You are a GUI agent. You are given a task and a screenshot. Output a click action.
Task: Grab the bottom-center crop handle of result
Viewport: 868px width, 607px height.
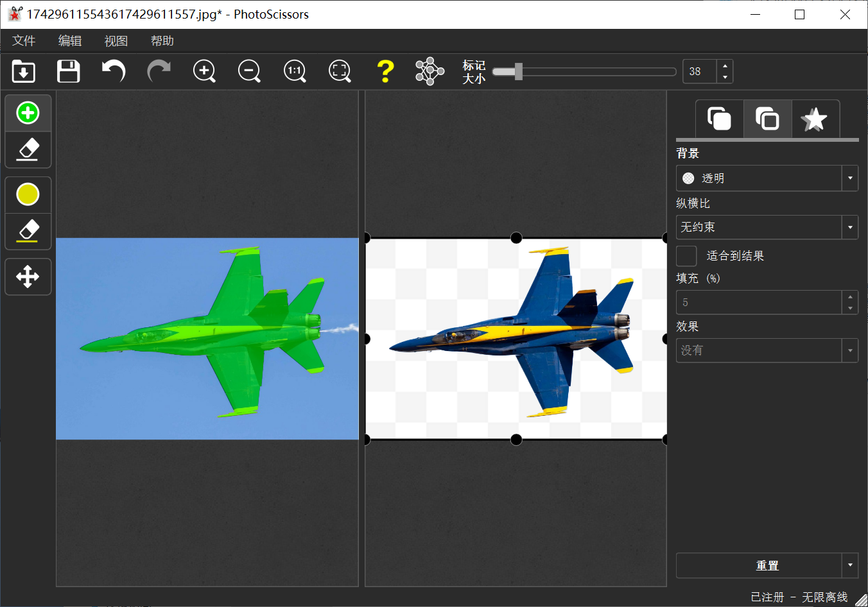(516, 440)
